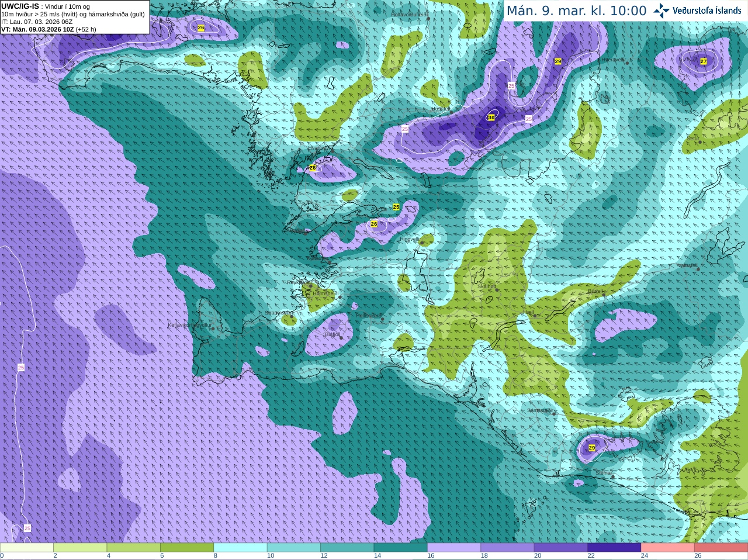The image size is (748, 560).
Task: Click the yellow 29 gust marker west of Hveravellir
Action: click(x=557, y=61)
